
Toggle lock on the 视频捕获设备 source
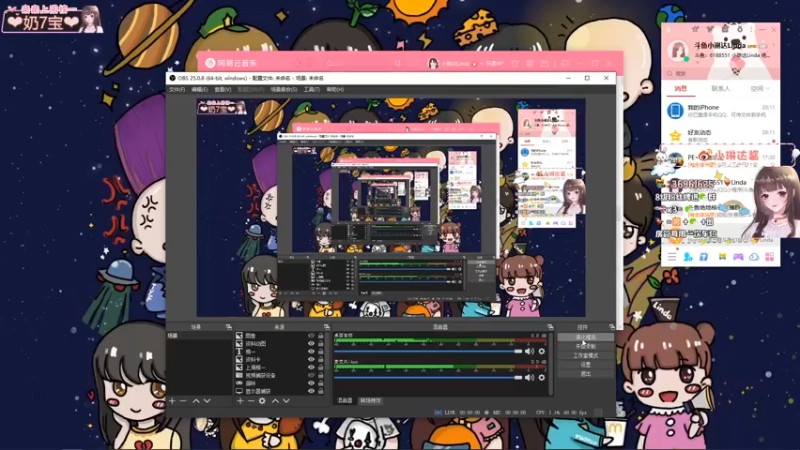coord(320,376)
